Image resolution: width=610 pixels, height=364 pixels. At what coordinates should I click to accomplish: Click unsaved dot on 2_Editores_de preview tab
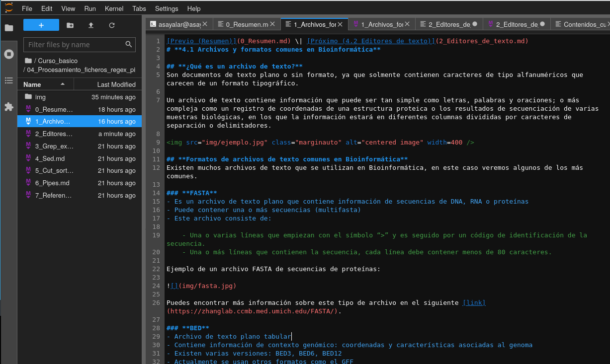542,24
